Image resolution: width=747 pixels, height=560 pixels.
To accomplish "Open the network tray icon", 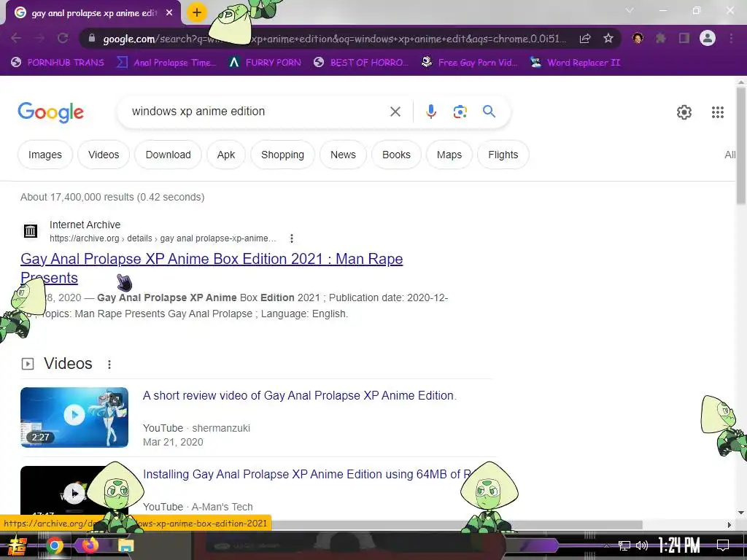I will 624,545.
